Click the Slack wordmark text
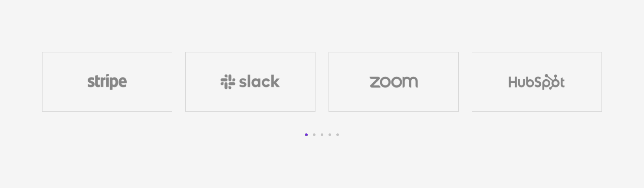Screen dimensions: 644x188 pyautogui.click(x=259, y=81)
